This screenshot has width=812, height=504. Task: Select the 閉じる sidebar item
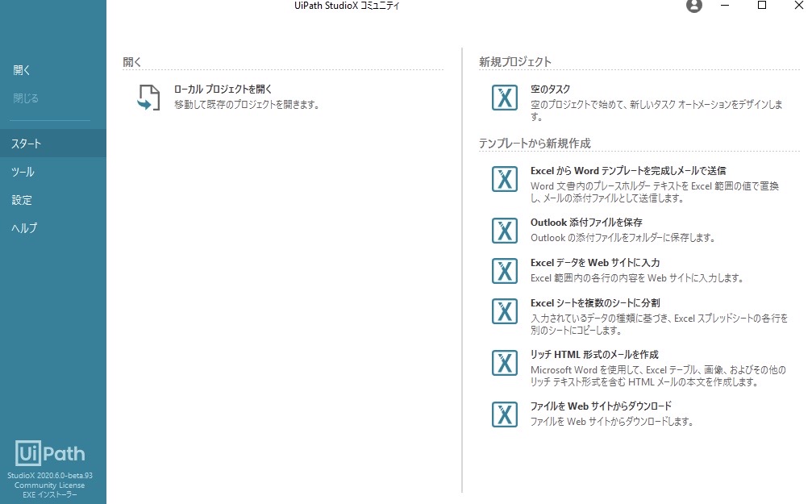point(26,98)
